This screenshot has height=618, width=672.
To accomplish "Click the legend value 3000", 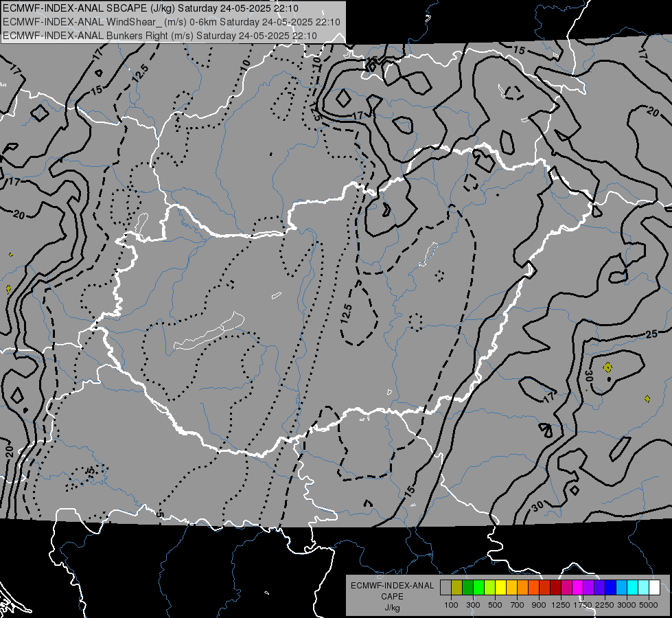I will (627, 605).
